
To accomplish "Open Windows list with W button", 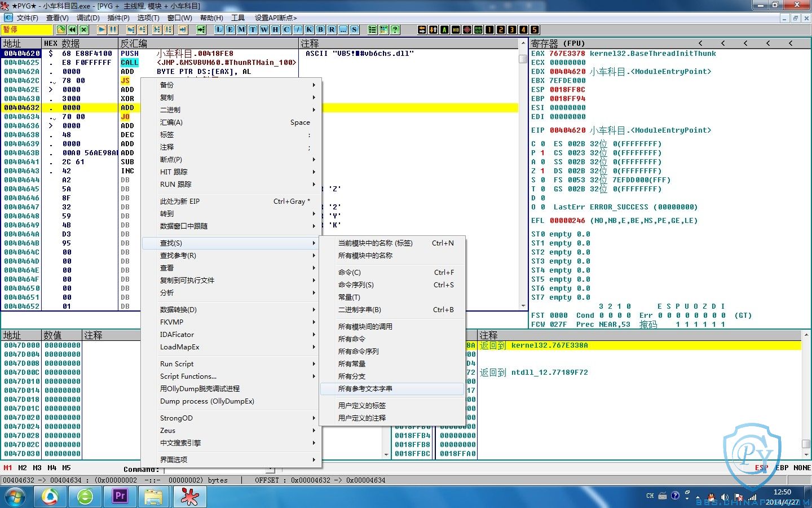I will 264,29.
